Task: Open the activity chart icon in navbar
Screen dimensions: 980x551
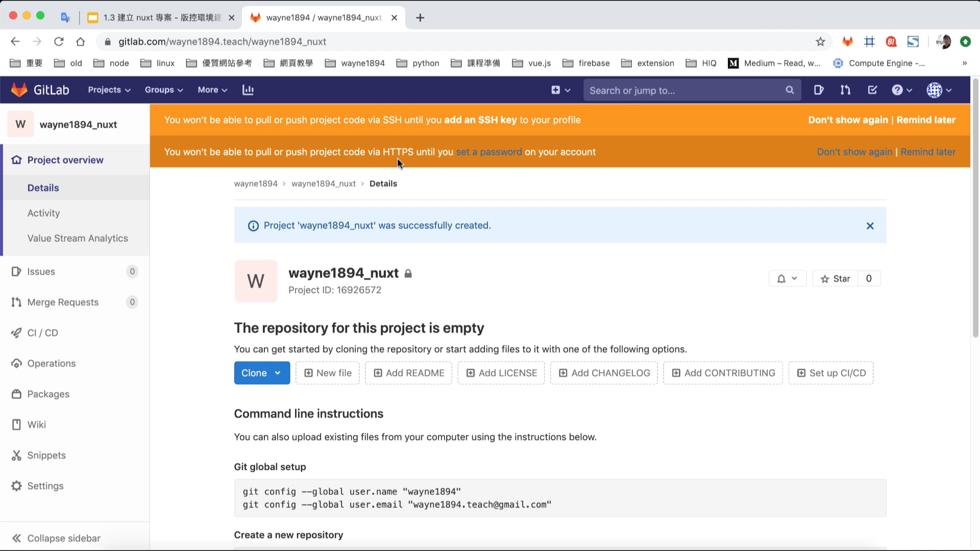Action: pyautogui.click(x=248, y=90)
